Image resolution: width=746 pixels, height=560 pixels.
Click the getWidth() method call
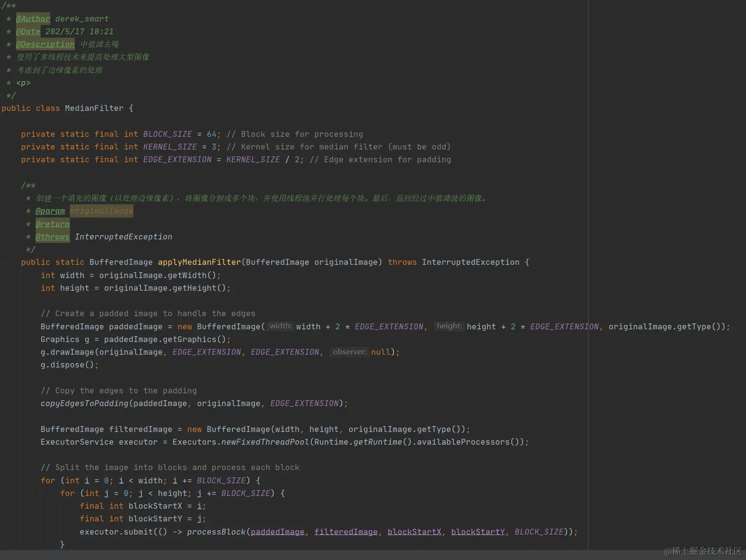(192, 275)
